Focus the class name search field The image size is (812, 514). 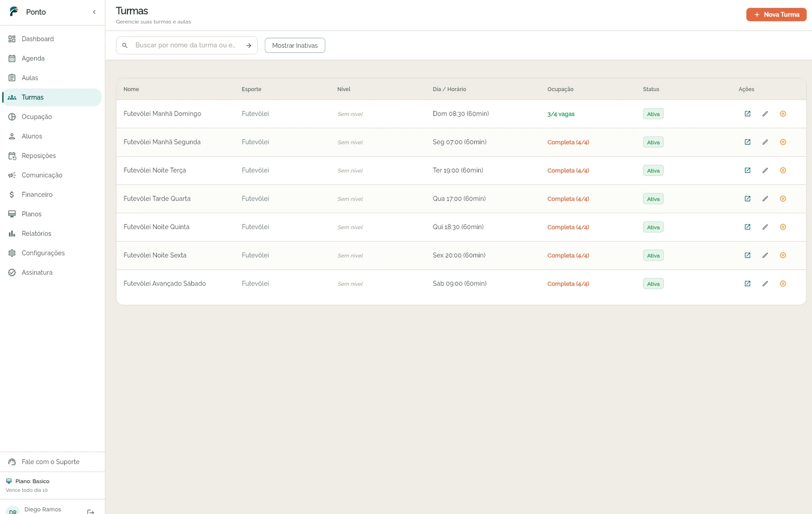pos(186,45)
